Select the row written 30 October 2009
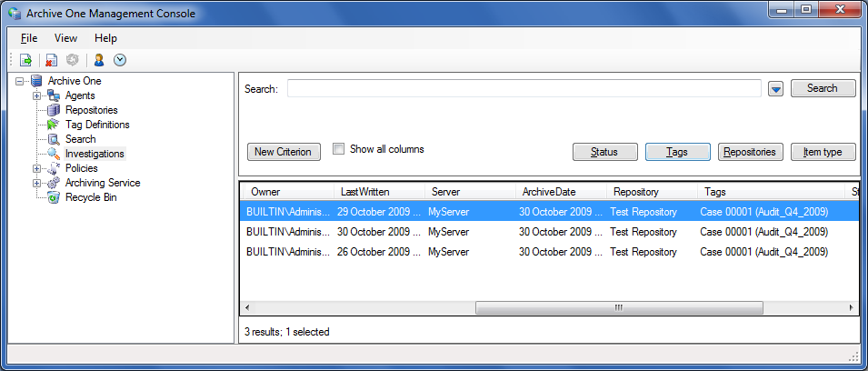The image size is (868, 371). [550, 232]
